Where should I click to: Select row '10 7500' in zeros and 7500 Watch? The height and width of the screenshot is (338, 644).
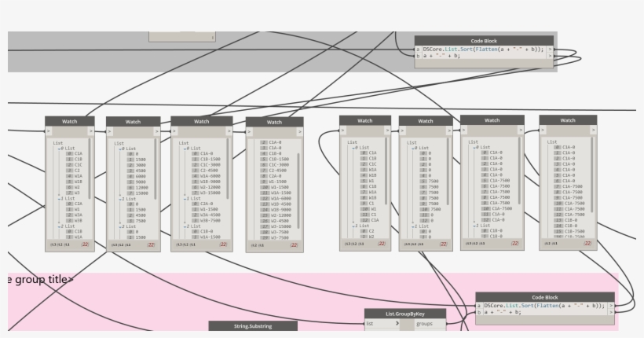tap(430, 209)
